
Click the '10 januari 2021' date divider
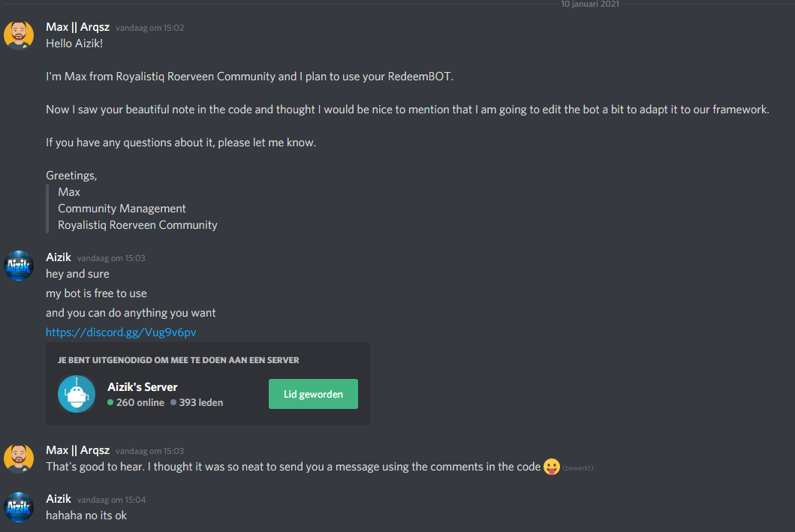[590, 5]
